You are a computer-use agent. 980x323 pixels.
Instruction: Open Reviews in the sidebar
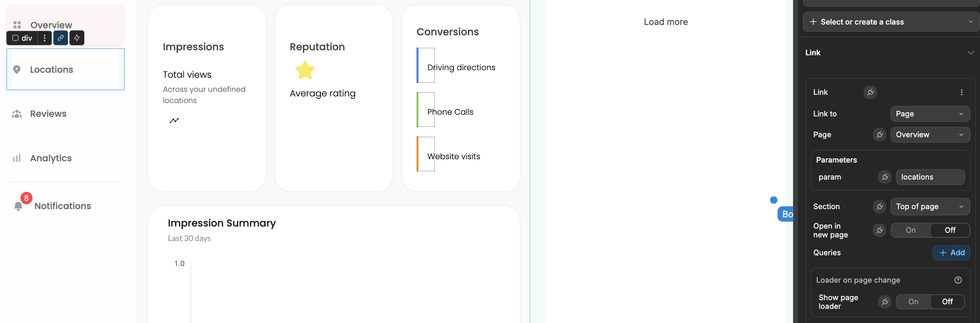[66, 114]
